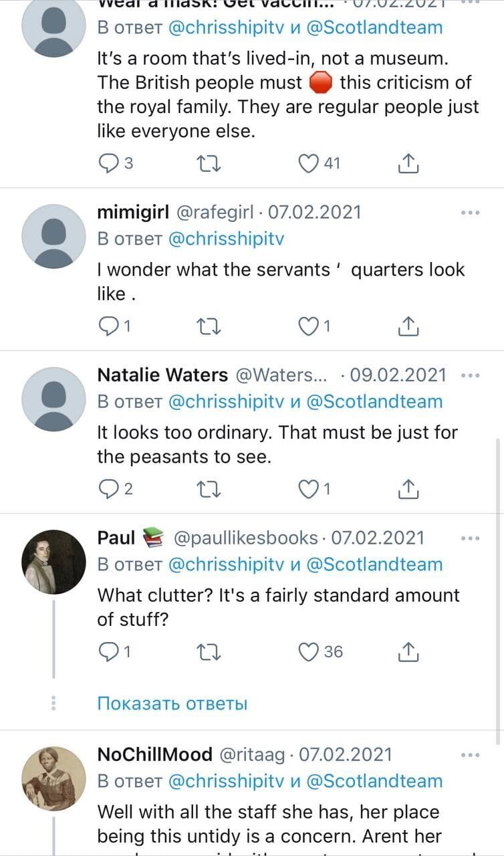Like Paul's tweet showing 36 likes
The image size is (504, 856).
click(x=307, y=651)
